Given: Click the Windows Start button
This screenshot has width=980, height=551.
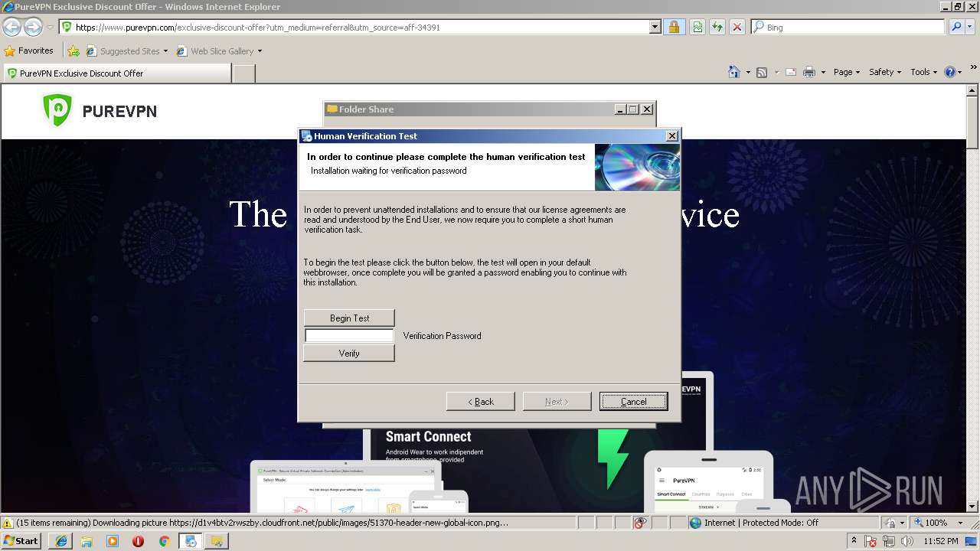Looking at the screenshot, I should tap(21, 540).
